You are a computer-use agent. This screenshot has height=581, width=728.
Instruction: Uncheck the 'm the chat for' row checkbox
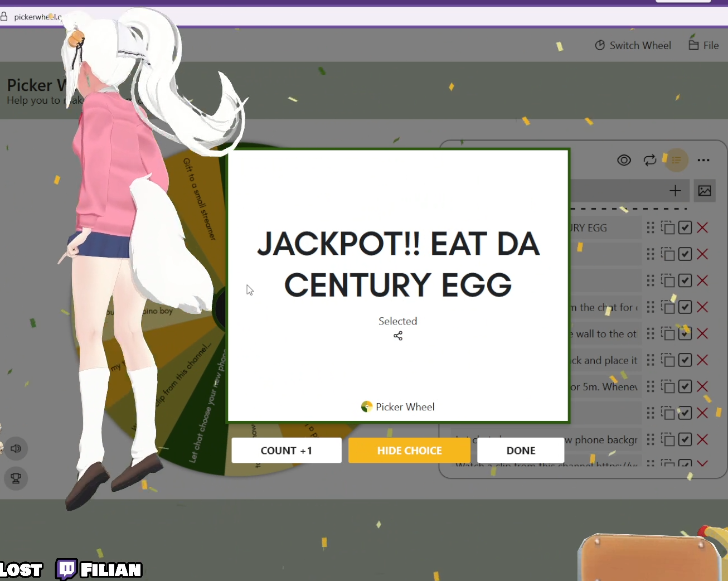tap(685, 307)
